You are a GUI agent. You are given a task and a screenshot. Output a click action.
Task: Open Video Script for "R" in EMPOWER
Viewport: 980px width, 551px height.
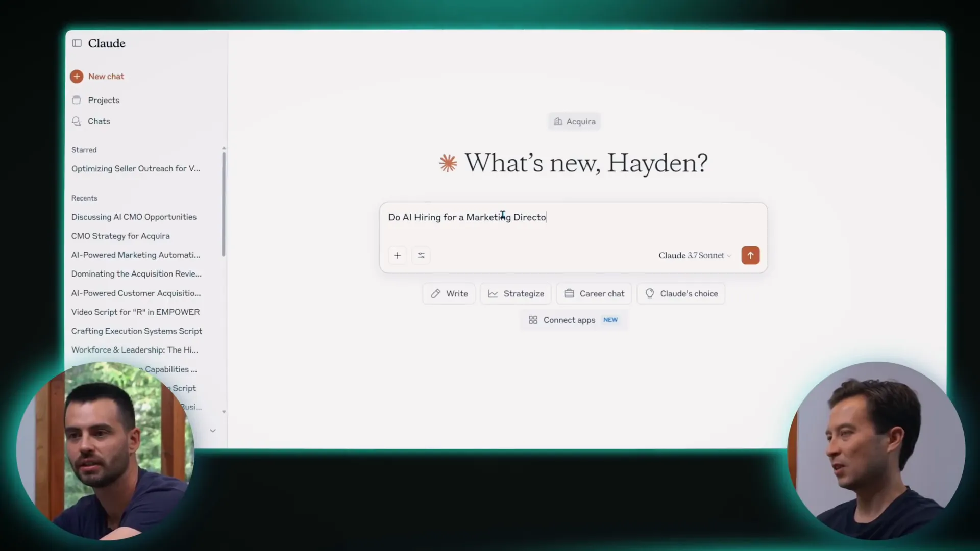[x=135, y=312]
